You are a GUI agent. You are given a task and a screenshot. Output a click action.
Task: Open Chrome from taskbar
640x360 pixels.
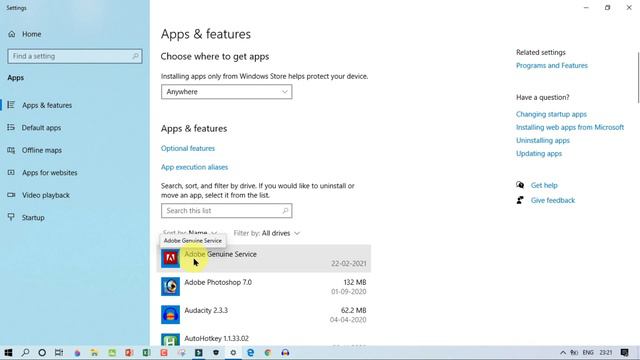coord(268,353)
